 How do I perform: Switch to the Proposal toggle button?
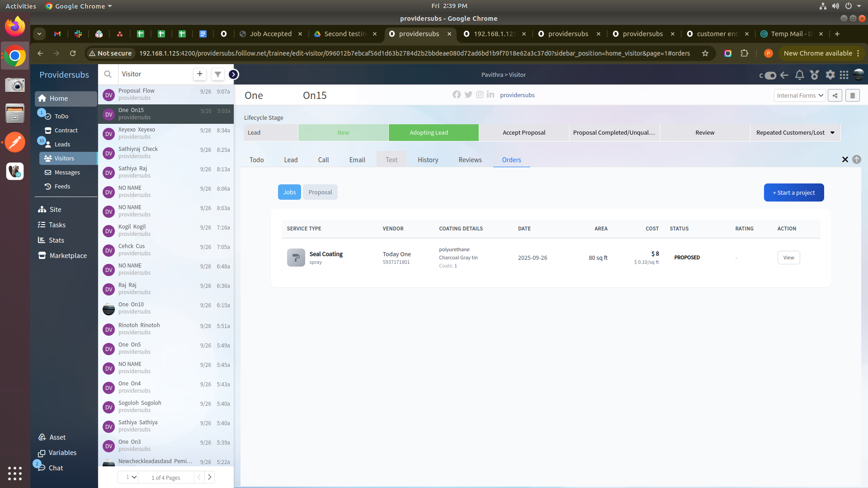coord(320,192)
